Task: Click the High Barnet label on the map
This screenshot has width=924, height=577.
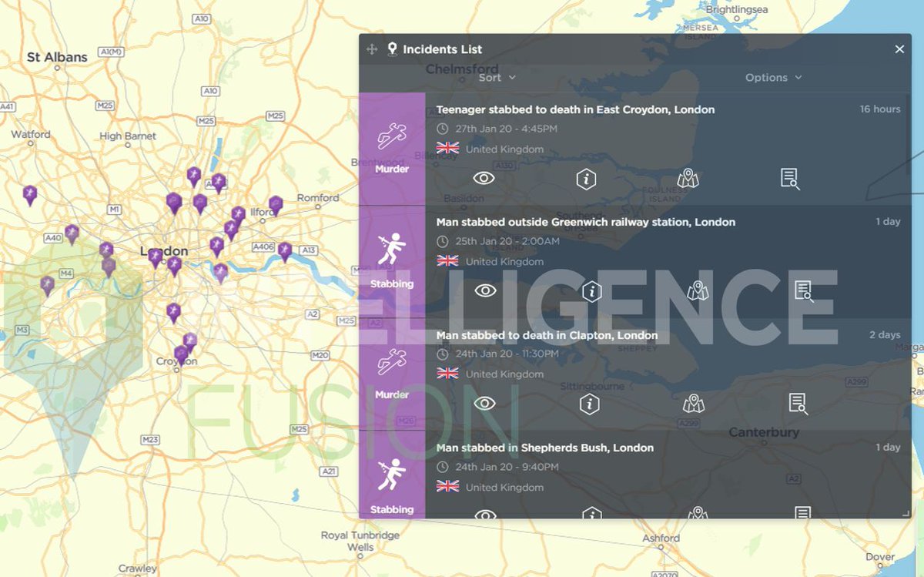Action: [128, 136]
